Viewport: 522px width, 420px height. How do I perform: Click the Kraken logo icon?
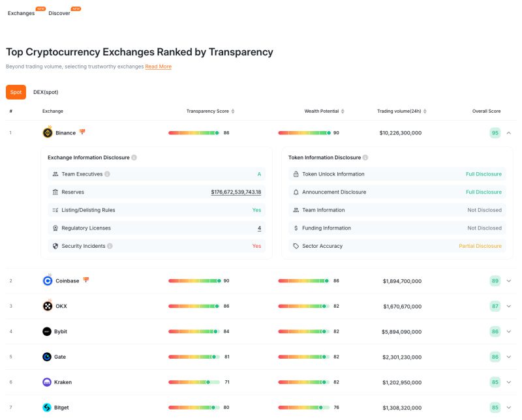tap(47, 382)
